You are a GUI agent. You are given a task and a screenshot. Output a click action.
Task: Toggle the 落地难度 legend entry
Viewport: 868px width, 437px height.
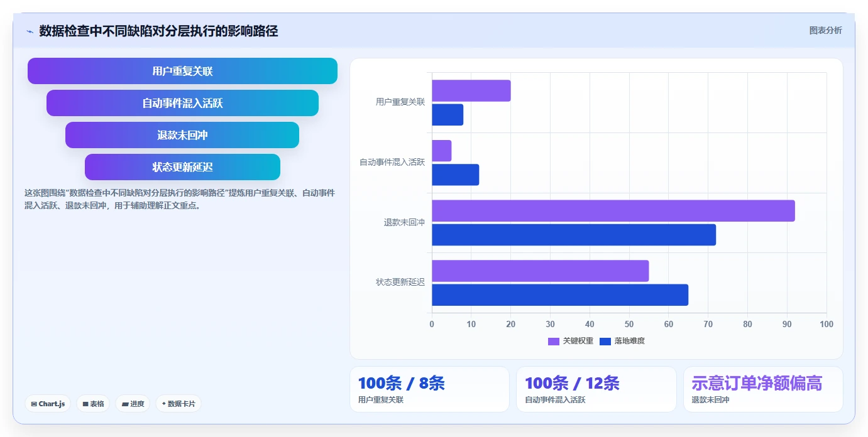point(622,341)
